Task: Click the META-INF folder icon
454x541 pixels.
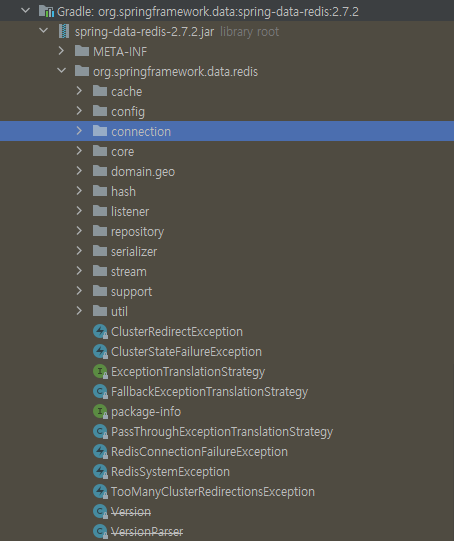Action: pos(82,51)
